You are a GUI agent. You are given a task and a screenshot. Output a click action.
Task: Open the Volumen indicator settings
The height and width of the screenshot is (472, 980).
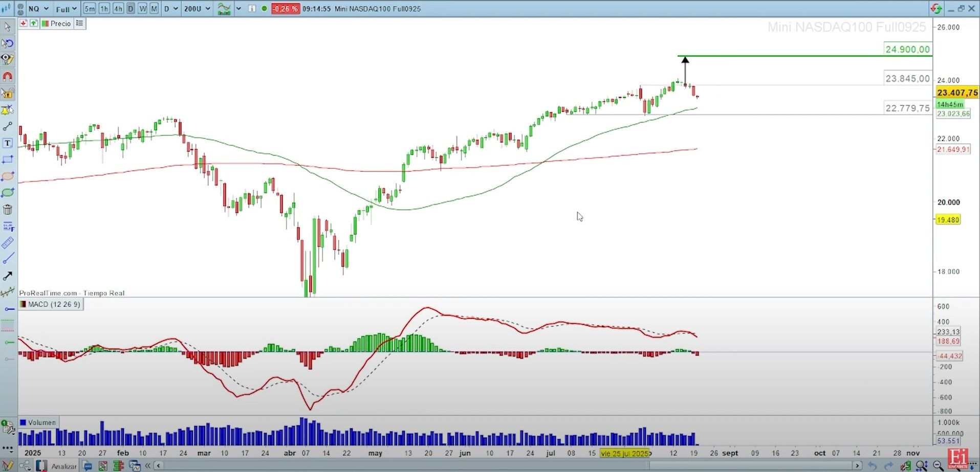(38, 422)
